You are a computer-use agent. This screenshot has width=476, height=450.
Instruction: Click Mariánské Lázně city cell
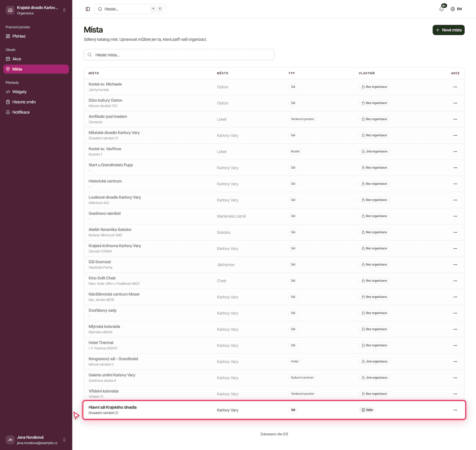[231, 216]
